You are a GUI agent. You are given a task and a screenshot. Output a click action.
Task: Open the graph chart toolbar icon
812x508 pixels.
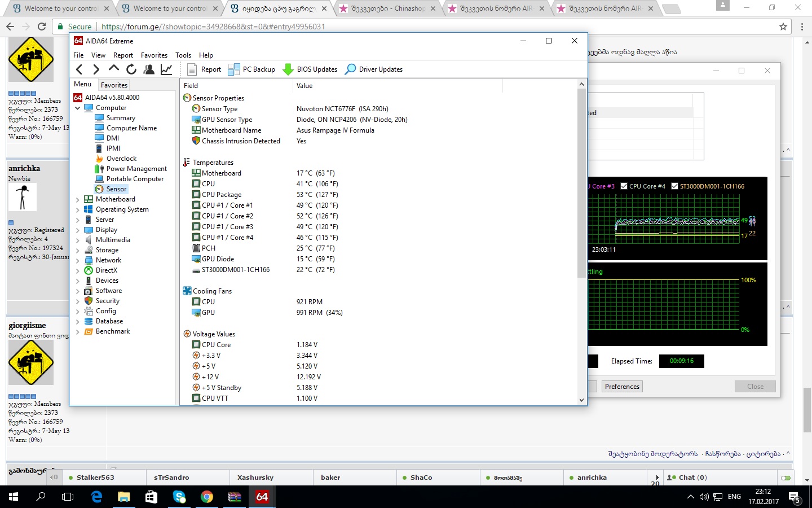166,69
